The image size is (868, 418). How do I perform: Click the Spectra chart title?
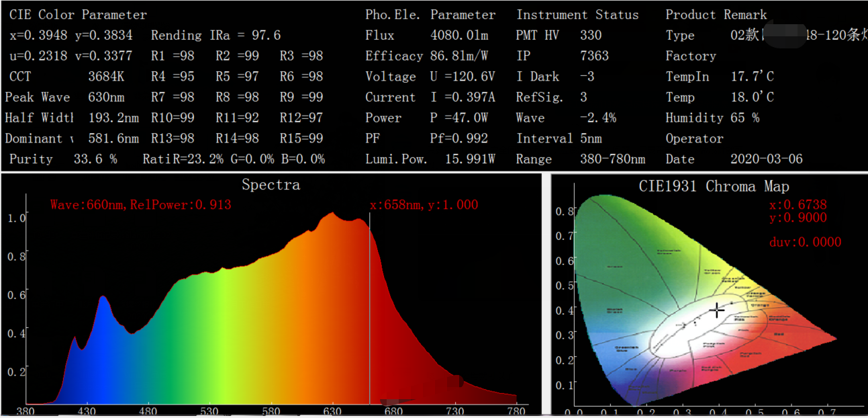click(271, 185)
